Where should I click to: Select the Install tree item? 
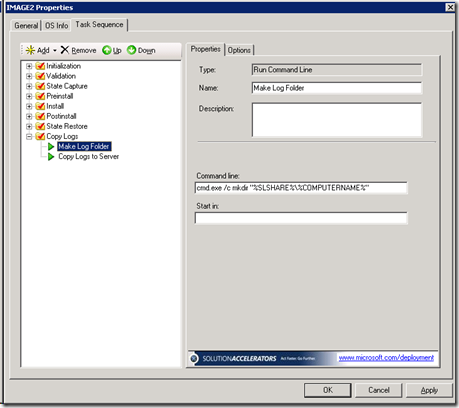[x=55, y=106]
